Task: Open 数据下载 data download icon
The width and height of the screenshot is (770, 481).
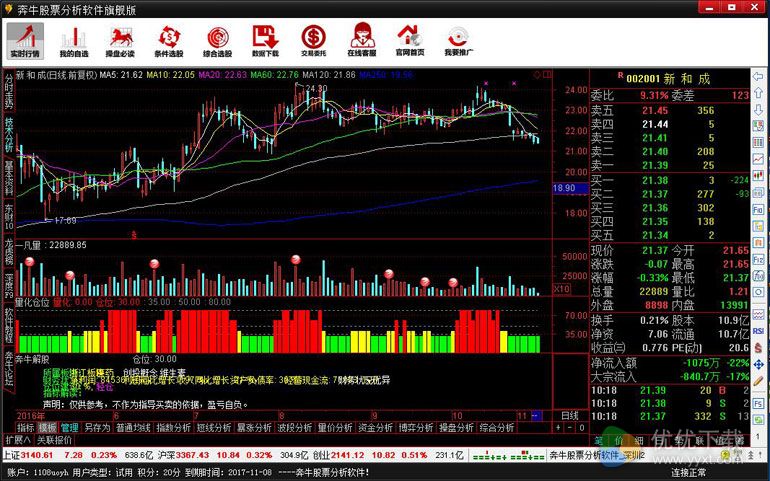Action: coord(265,41)
